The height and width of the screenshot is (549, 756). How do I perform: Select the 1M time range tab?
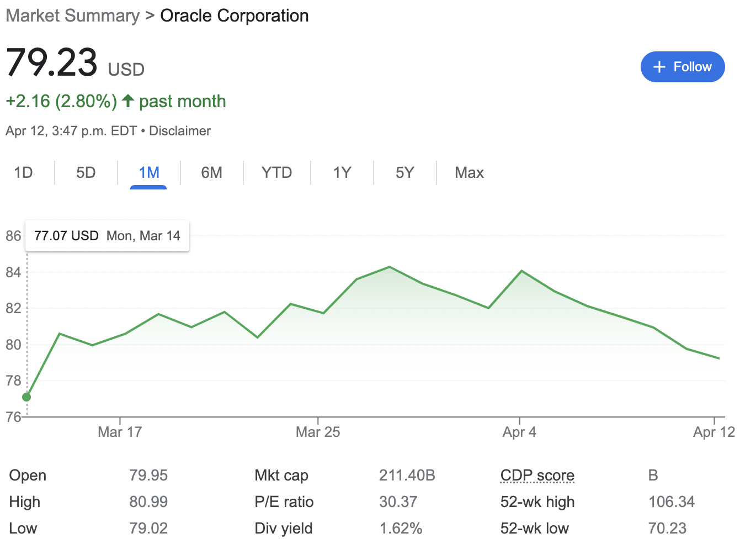[x=149, y=173]
